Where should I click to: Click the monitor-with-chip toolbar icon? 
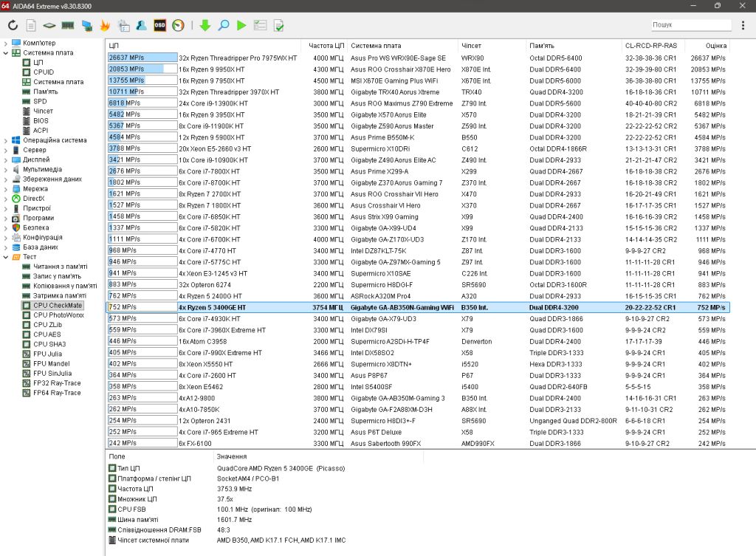point(87,25)
